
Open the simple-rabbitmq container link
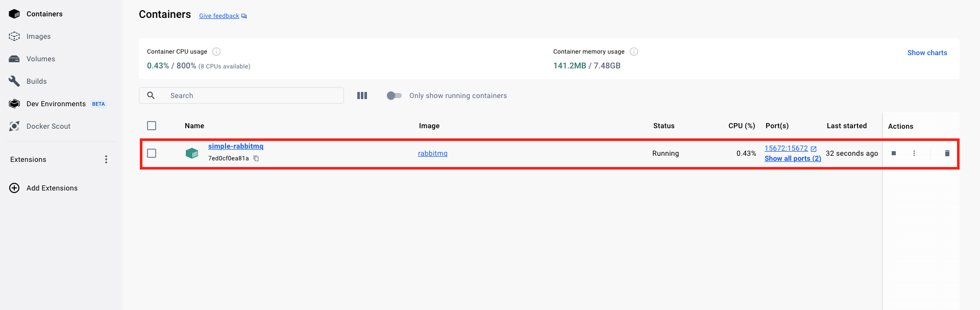click(x=236, y=146)
